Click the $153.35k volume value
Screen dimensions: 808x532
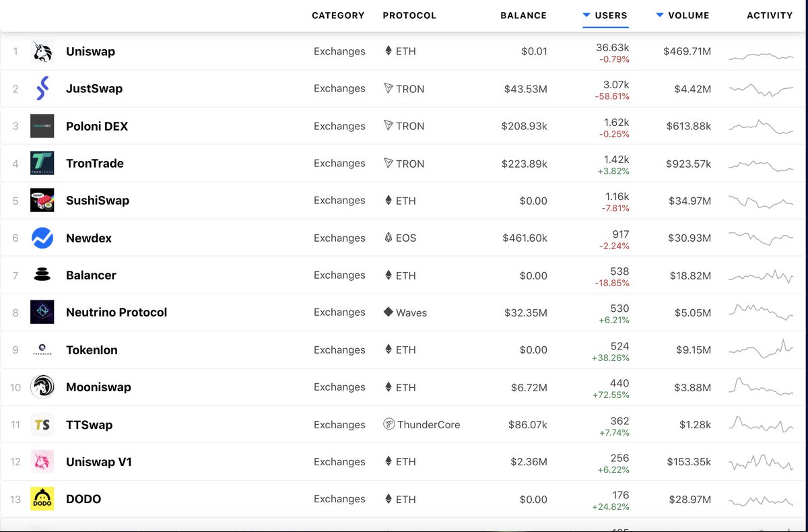coord(689,461)
